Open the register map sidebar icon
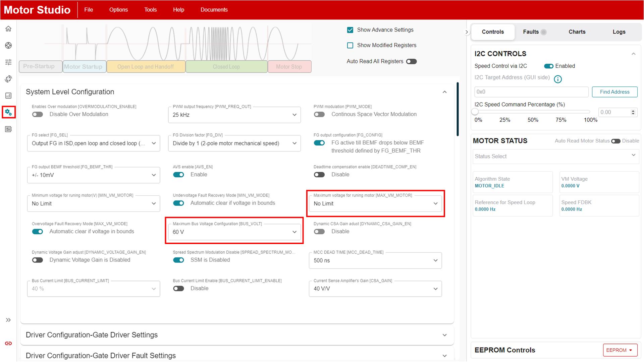The height and width of the screenshot is (362, 644). click(x=8, y=129)
